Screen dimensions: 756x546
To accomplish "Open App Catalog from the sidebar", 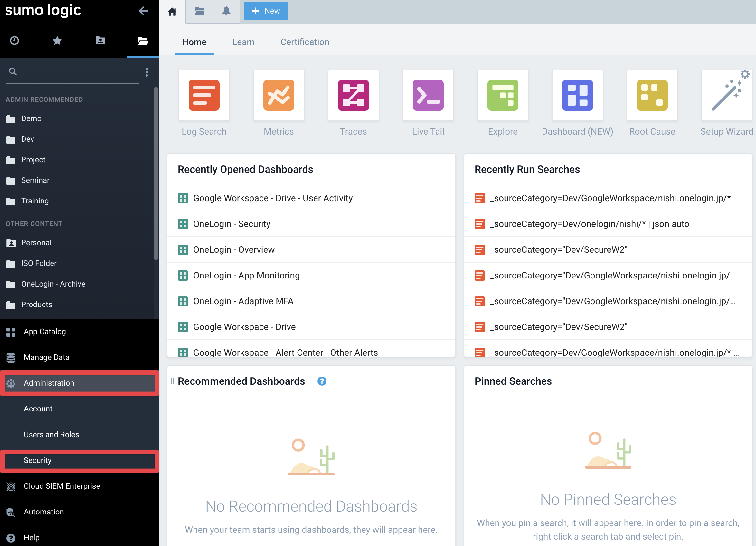I will coord(79,332).
